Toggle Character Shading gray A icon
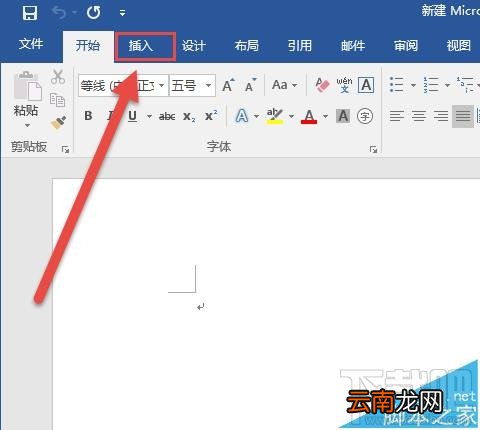This screenshot has height=430, width=480. click(x=343, y=116)
